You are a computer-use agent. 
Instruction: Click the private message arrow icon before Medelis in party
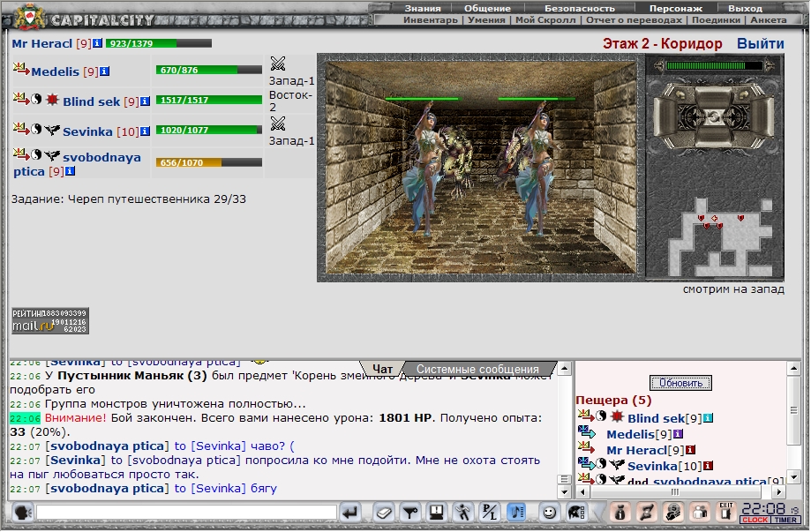(x=20, y=68)
